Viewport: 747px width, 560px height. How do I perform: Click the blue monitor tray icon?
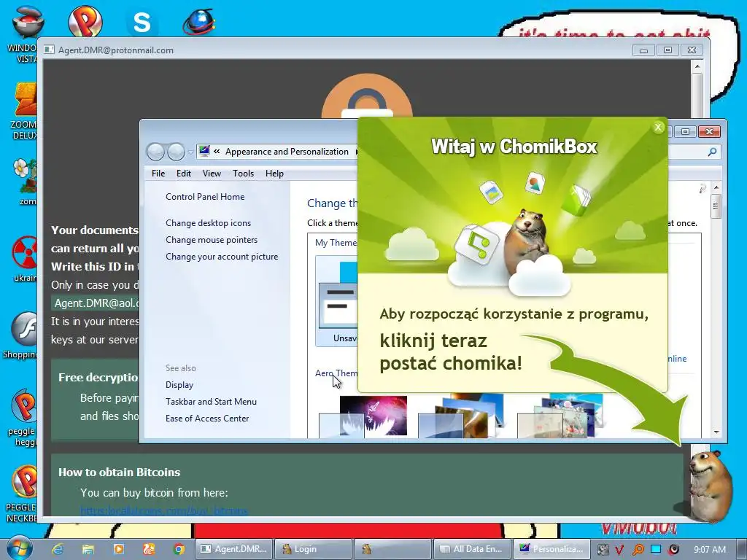tap(656, 549)
